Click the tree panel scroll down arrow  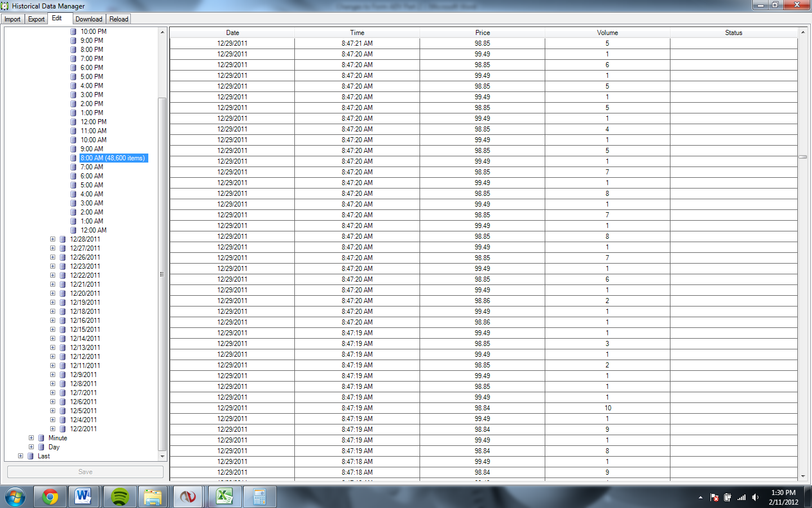[162, 456]
